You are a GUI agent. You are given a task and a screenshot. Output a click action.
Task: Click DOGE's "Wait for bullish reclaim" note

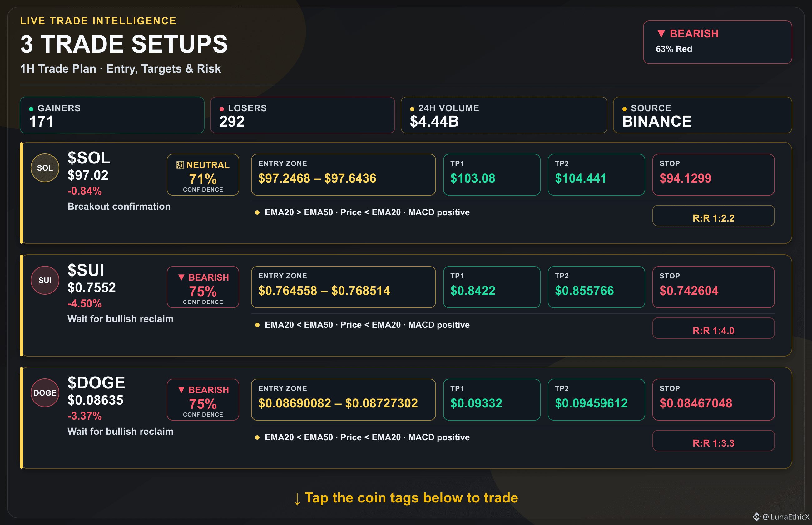[120, 431]
